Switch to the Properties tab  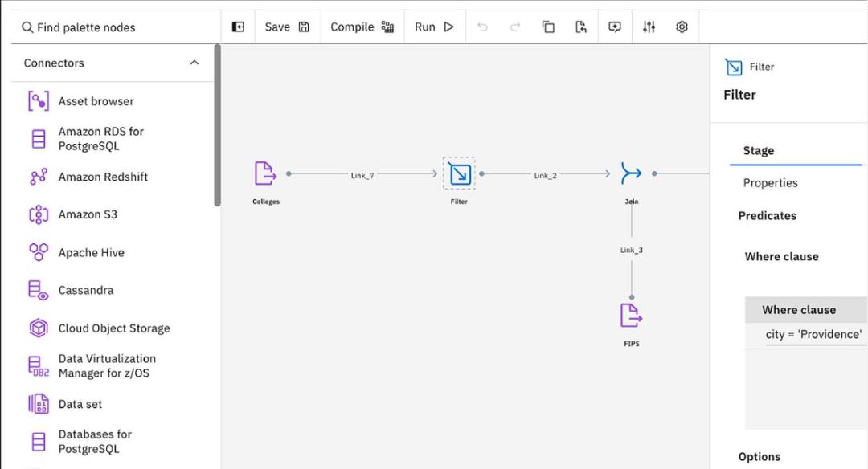pos(770,182)
